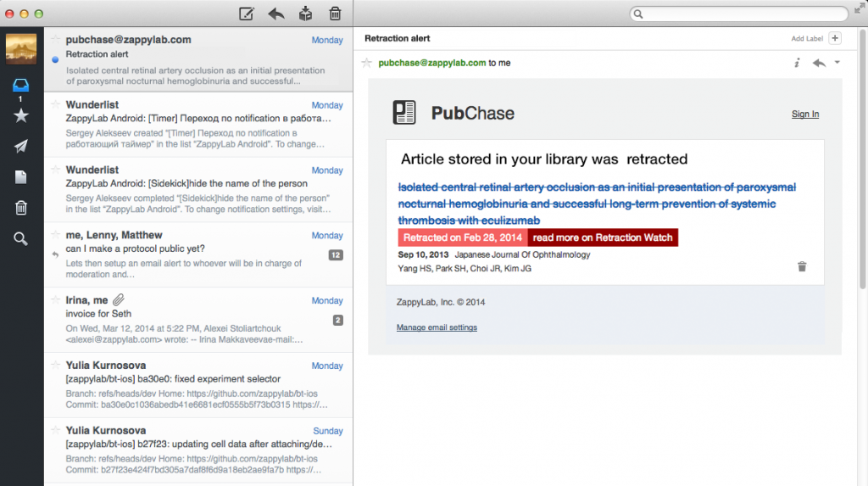The width and height of the screenshot is (868, 486).
Task: Click the search field in toolbar
Action: (739, 14)
